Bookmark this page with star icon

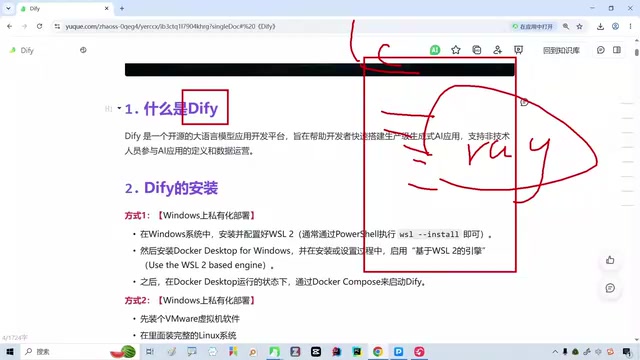pyautogui.click(x=579, y=26)
